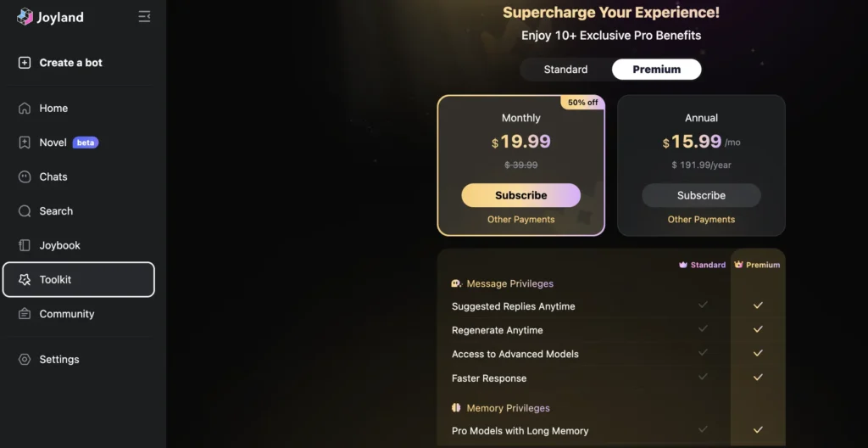The width and height of the screenshot is (868, 448).
Task: Open Other Payments under Monthly plan
Action: [x=520, y=220]
